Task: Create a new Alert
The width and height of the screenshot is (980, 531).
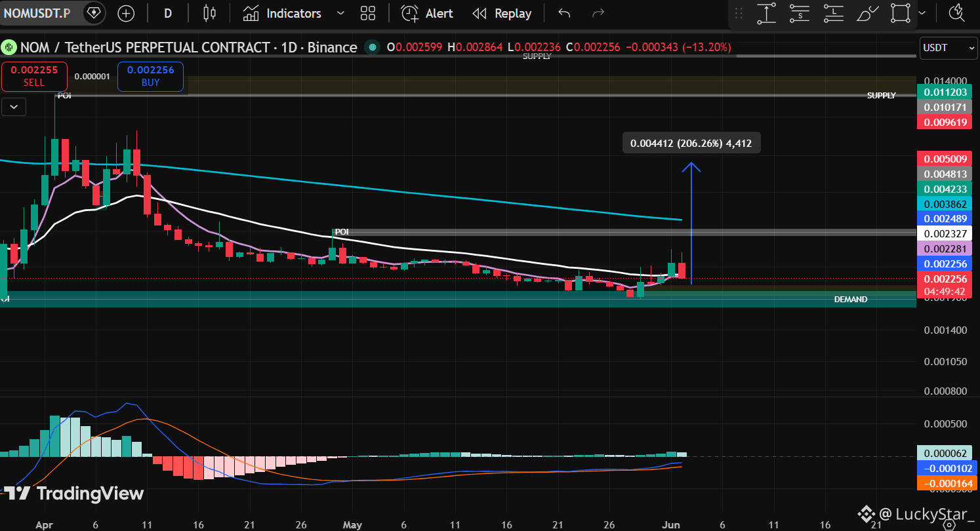Action: point(427,13)
